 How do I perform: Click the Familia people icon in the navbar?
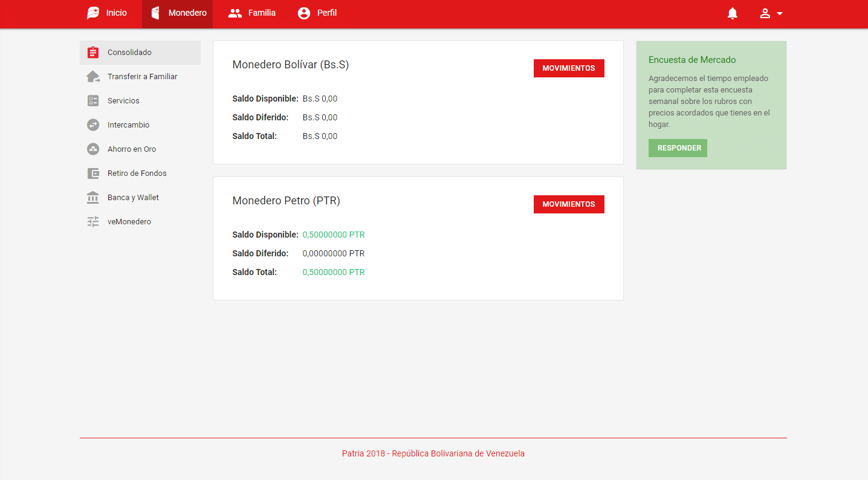[235, 13]
